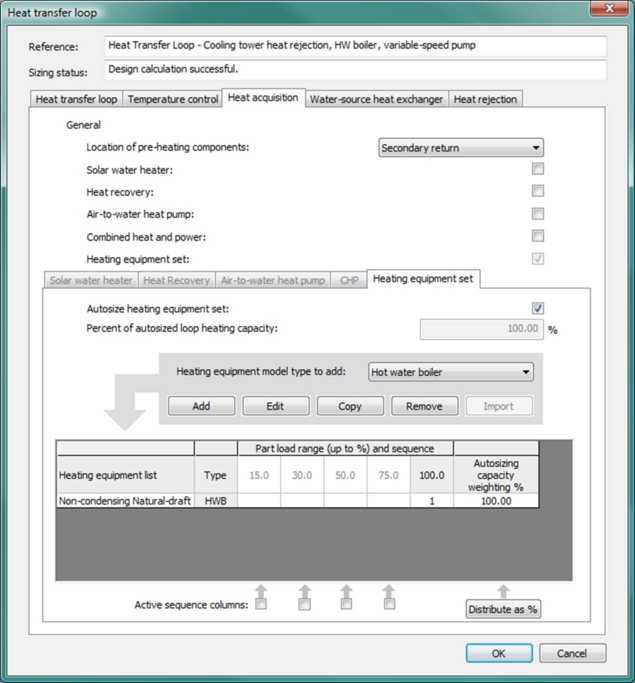Image resolution: width=635 pixels, height=683 pixels.
Task: Click the Distribute as % button
Action: point(503,609)
